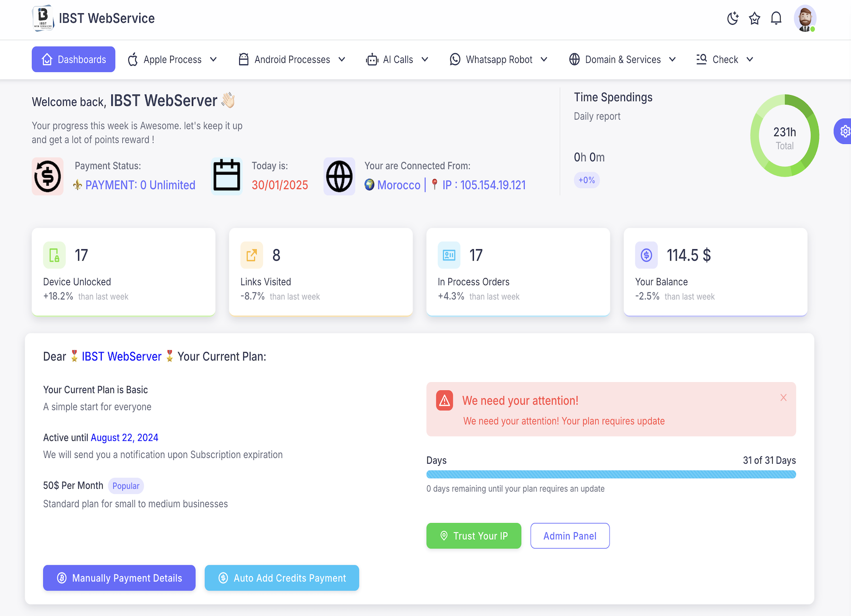Click the Your Balance dollar icon

tap(646, 255)
